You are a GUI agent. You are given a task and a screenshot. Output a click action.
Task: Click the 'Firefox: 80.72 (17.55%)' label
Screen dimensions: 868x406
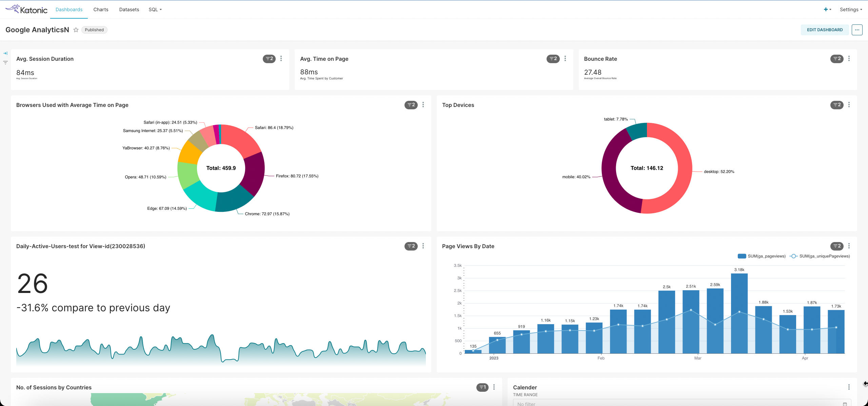click(297, 176)
